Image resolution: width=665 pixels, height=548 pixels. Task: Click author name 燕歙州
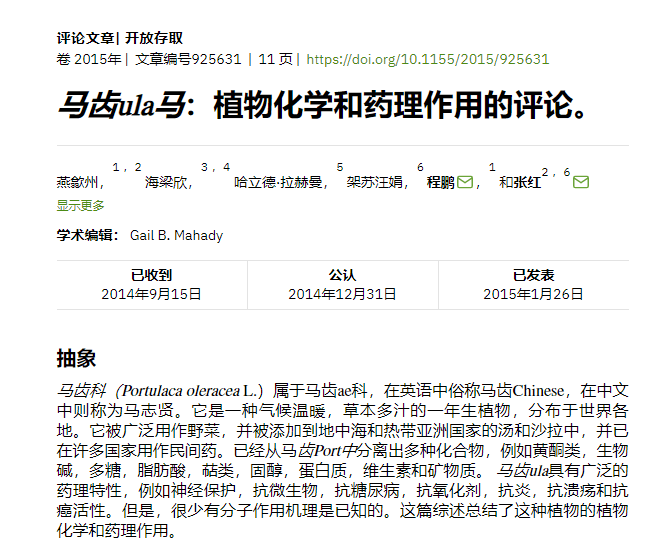point(80,183)
